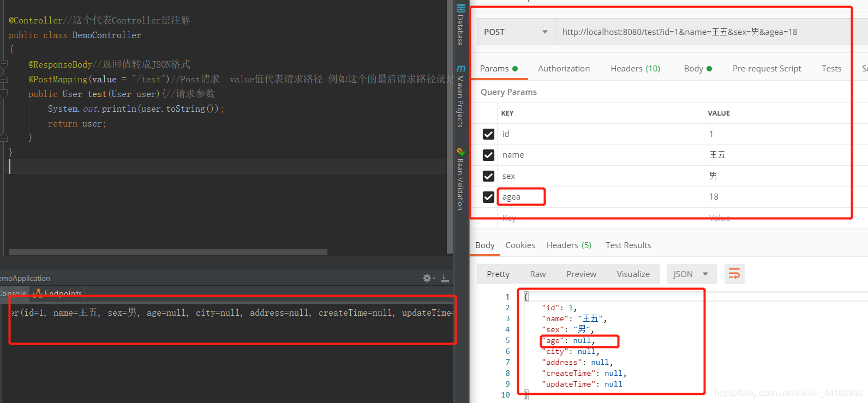Click the empty Value placeholder cell
The width and height of the screenshot is (868, 403).
coord(786,218)
